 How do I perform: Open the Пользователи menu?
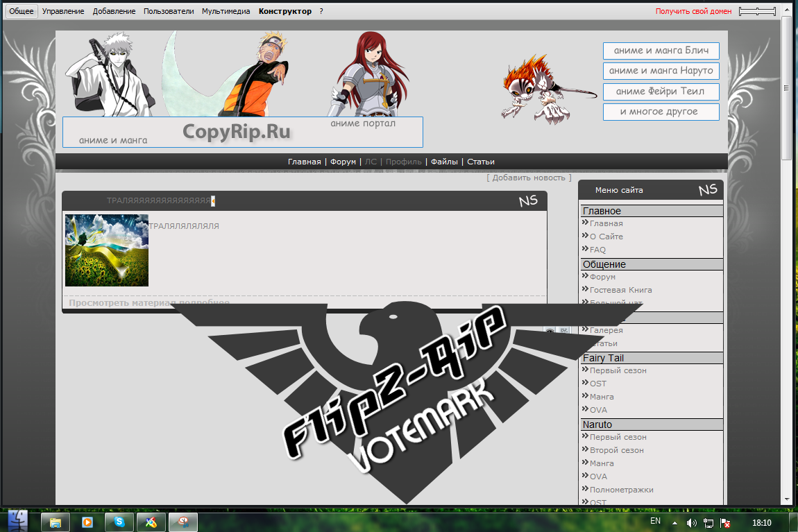coord(169,11)
